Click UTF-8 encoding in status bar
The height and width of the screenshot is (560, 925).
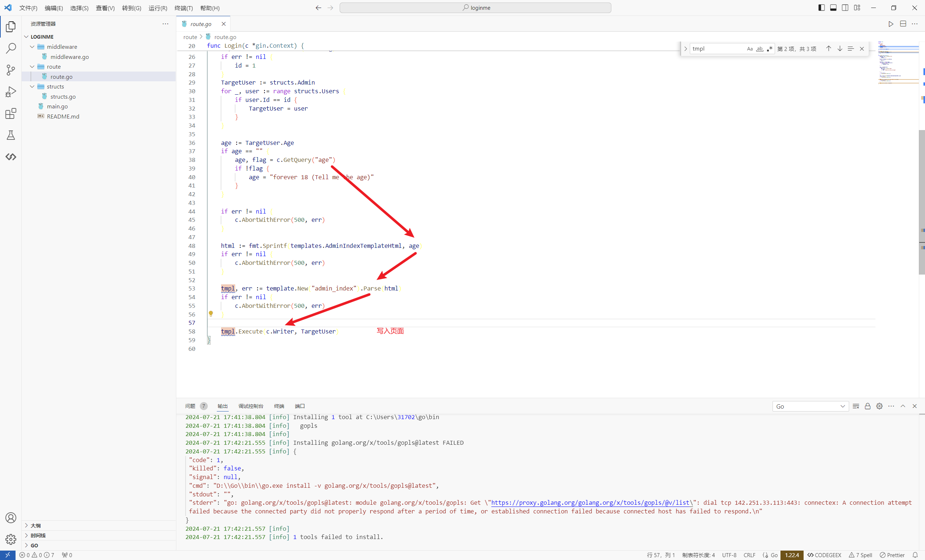[x=729, y=555]
